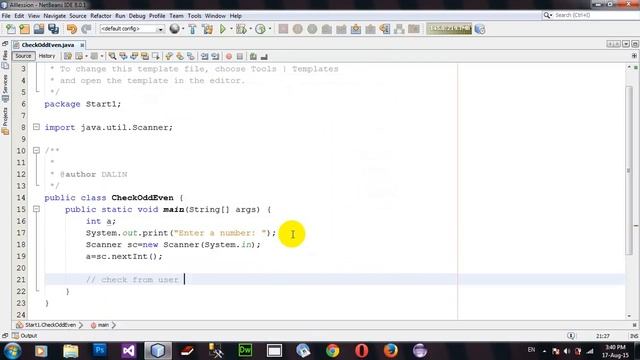
Task: Click the Clean and Build Project icon
Action: (x=207, y=29)
